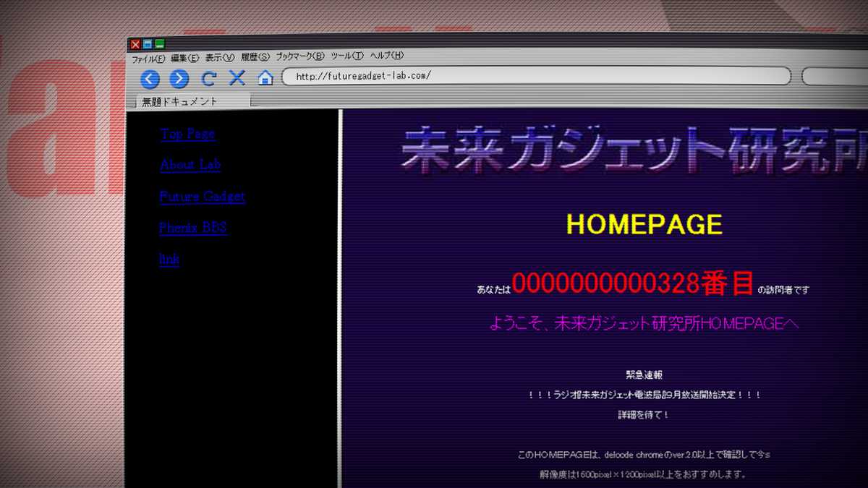Open the ファイル(F) menu
Viewport: 868px width, 488px height.
coord(148,58)
